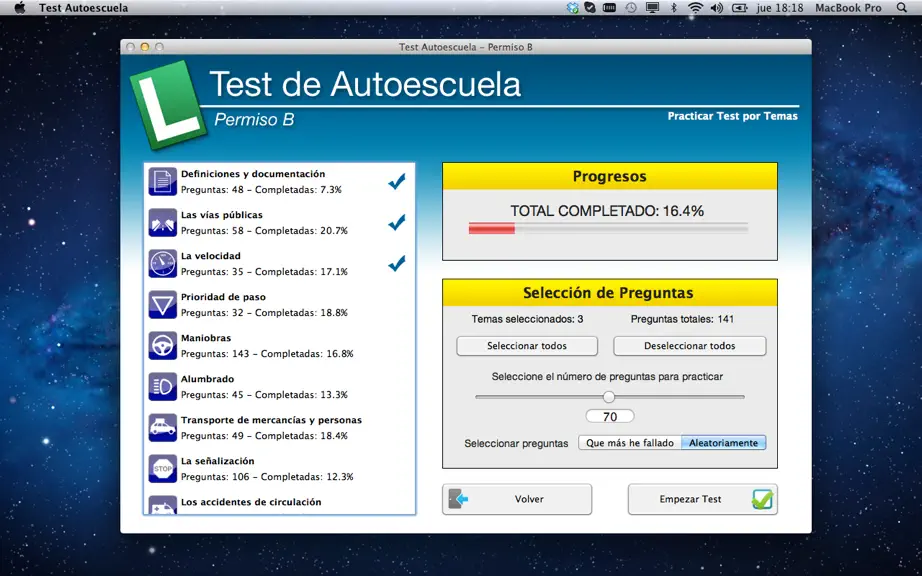Image resolution: width=922 pixels, height=576 pixels.
Task: Click the Deseleccionar todos button
Action: (690, 346)
